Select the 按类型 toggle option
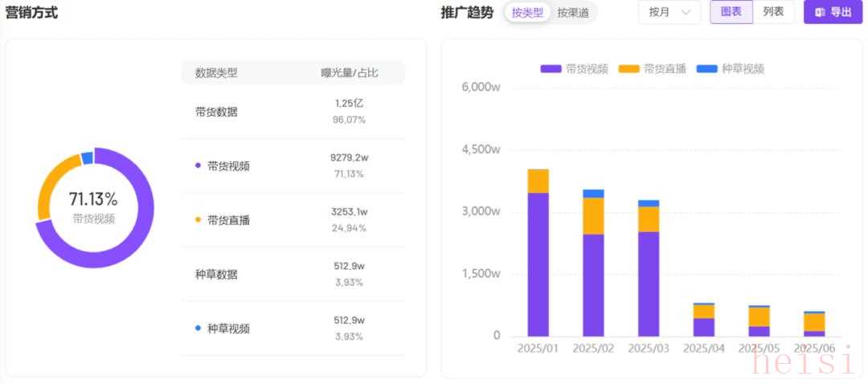Image resolution: width=868 pixels, height=384 pixels. pos(527,12)
